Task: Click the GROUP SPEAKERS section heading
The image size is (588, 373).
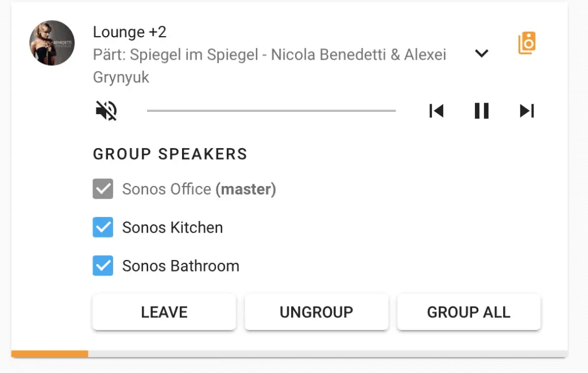Action: pos(169,154)
